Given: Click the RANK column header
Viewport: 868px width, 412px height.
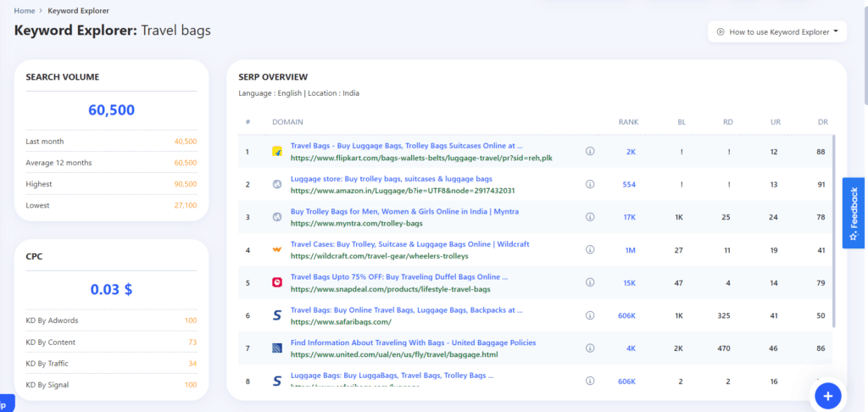Looking at the screenshot, I should pos(628,122).
